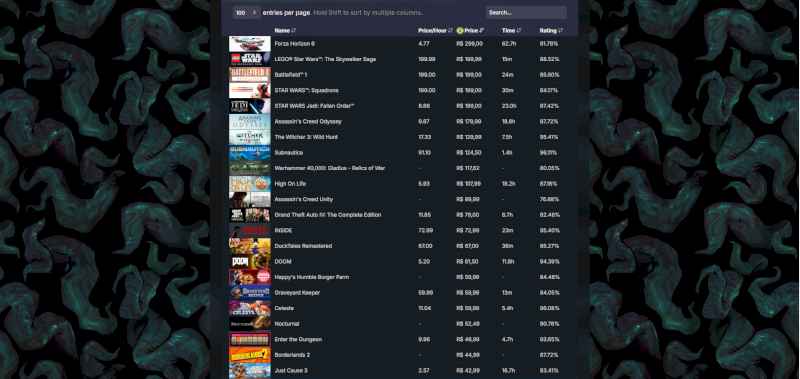Open the Warhammer Gladius thumbnail
This screenshot has width=800, height=379.
point(249,168)
